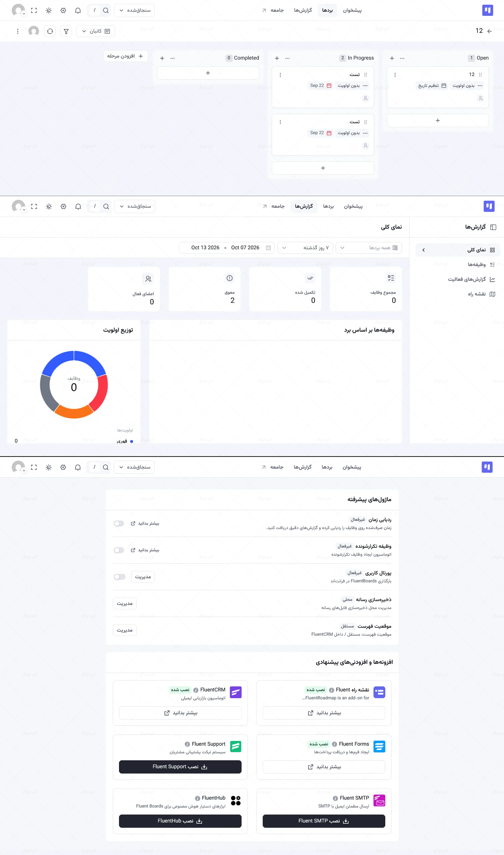Image resolution: width=504 pixels, height=855 pixels.
Task: Click the settings gear in the ماژول‌های پیشرفته page header
Action: (63, 467)
